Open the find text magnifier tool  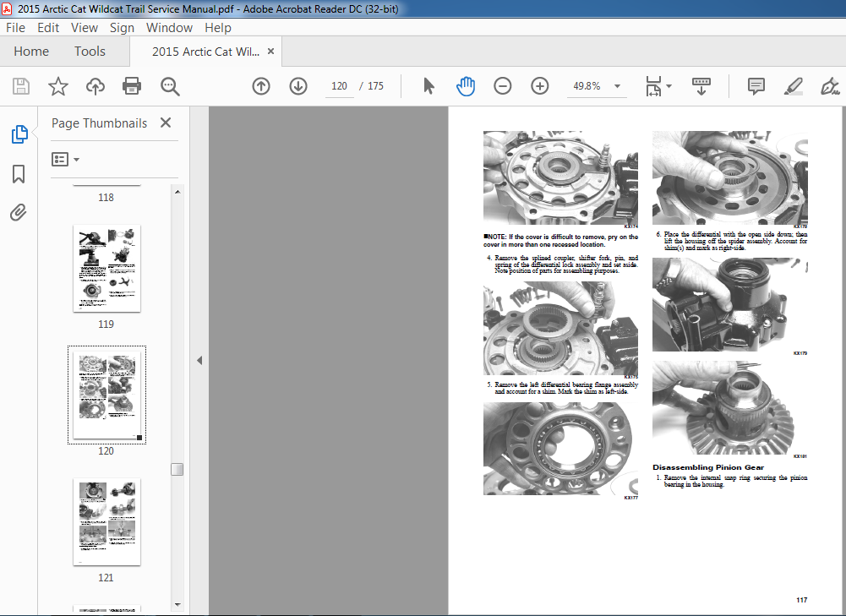point(170,86)
